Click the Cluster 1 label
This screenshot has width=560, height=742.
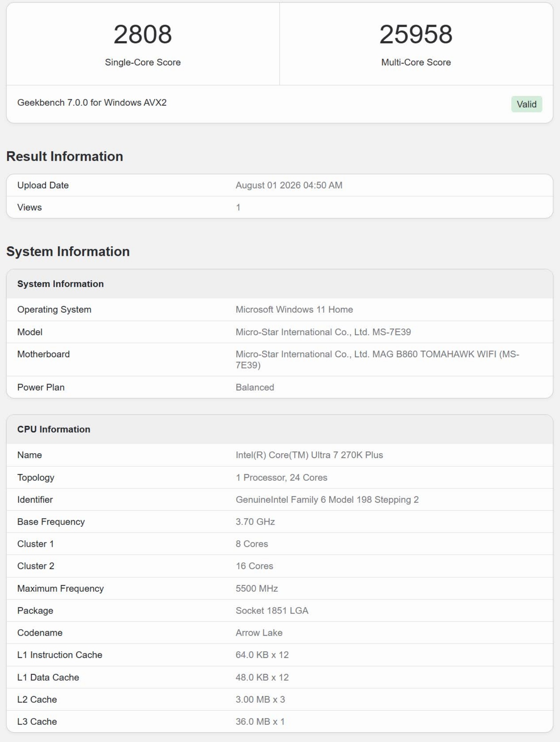pyautogui.click(x=35, y=544)
